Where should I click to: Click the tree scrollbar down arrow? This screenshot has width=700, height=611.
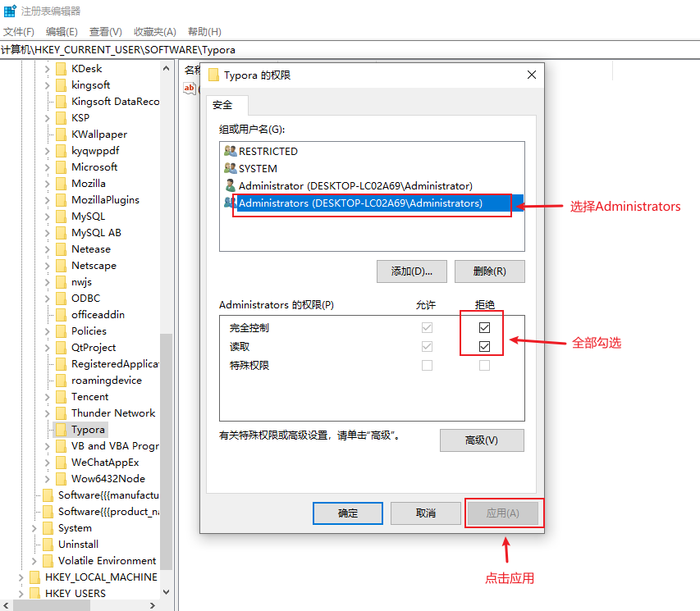[166, 592]
